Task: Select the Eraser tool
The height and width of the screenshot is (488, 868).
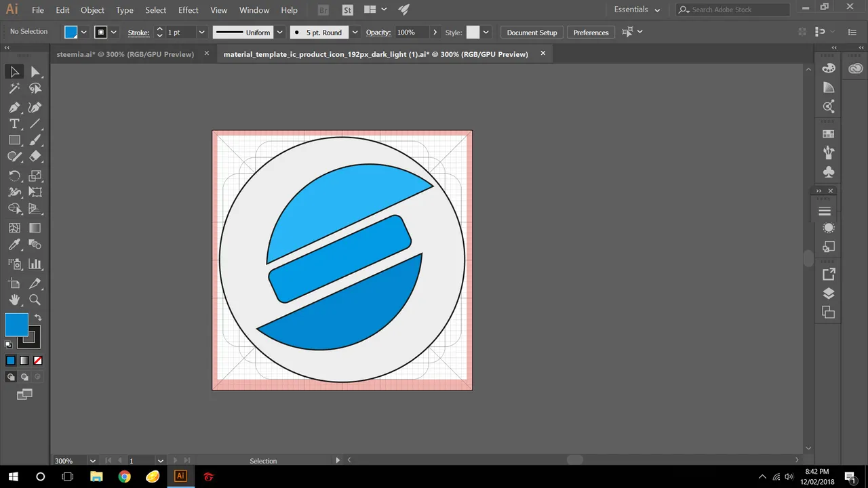Action: click(x=35, y=157)
